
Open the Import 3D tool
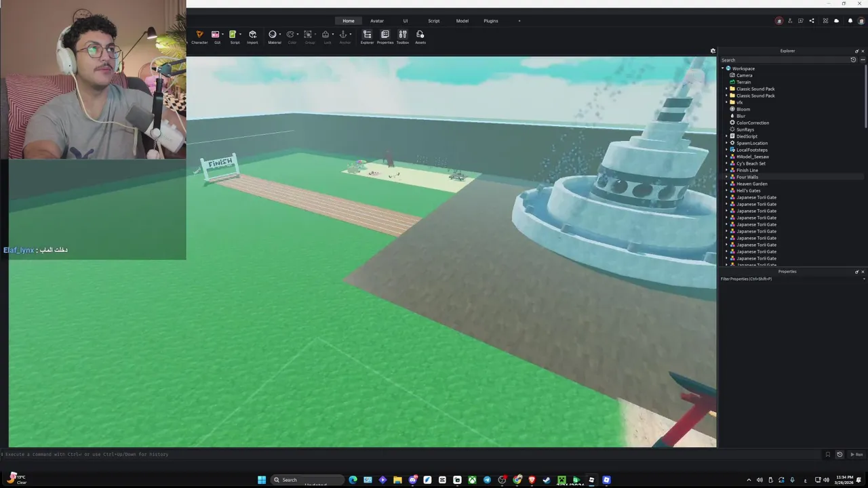point(252,37)
